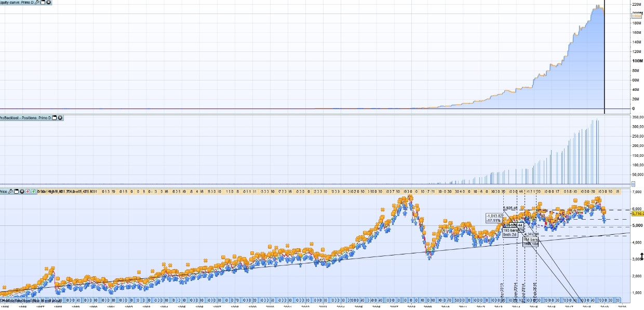Click the 2019 year label on time axis
This screenshot has width=644, height=310.
[x=605, y=307]
